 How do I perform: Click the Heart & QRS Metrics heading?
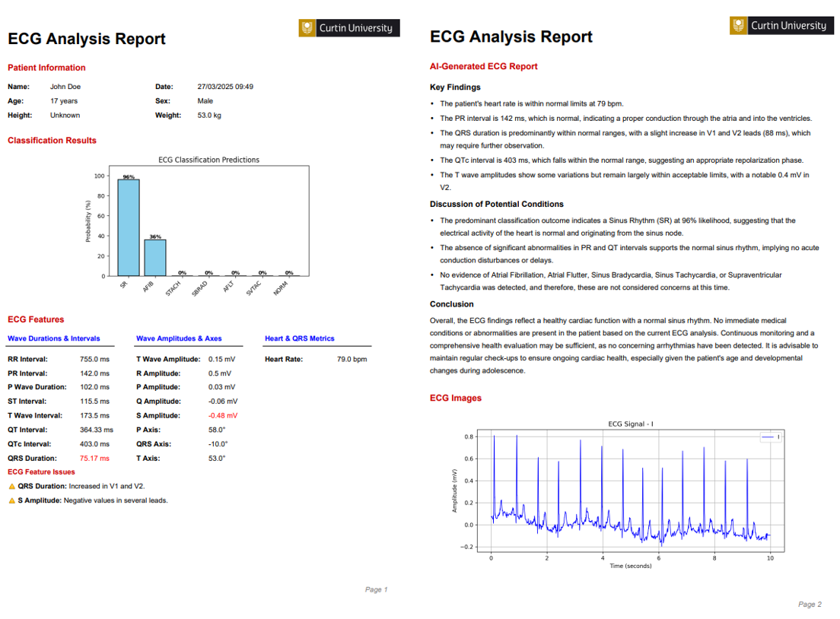coord(300,338)
